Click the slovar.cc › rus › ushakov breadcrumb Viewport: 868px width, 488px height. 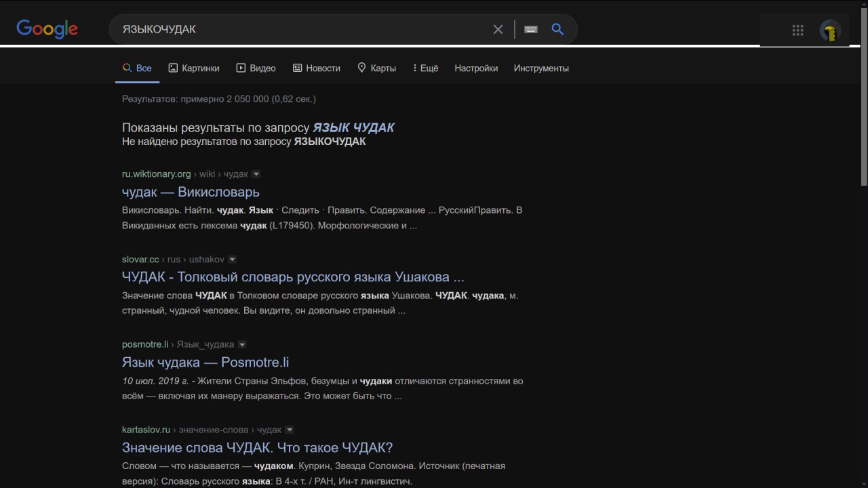(x=173, y=260)
